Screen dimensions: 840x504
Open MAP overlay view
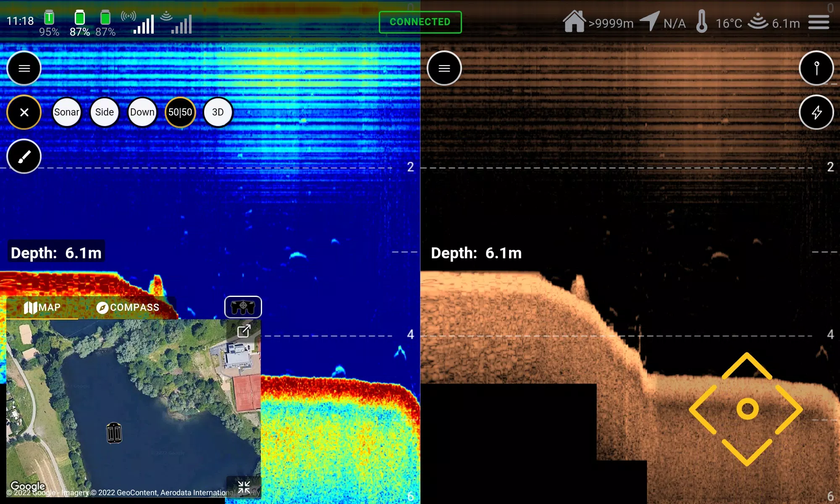click(42, 307)
